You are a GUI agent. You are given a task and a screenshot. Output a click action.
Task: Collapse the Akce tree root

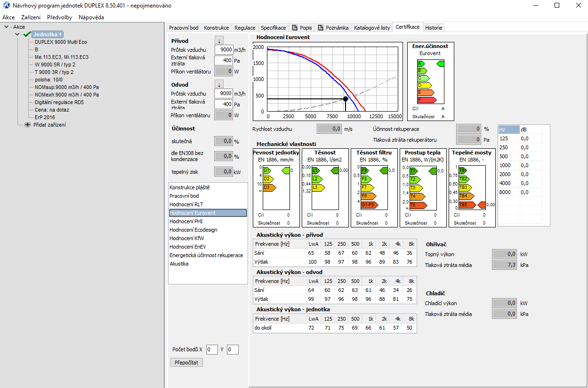click(6, 27)
